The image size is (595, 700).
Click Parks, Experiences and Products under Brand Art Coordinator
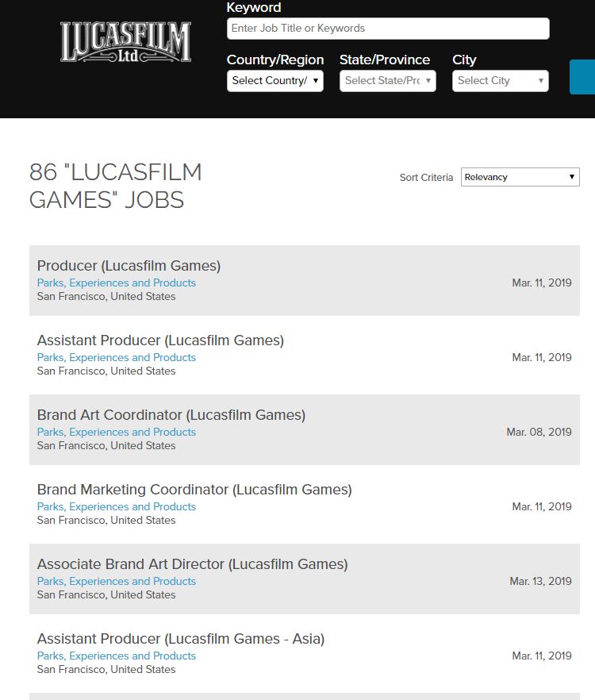pos(116,432)
